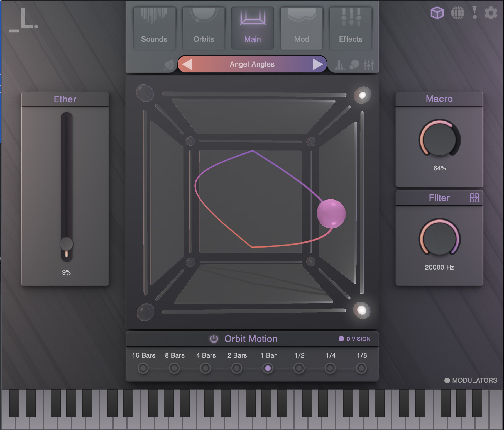Toggle the DIVISION mode indicator
504x430 pixels.
click(341, 339)
